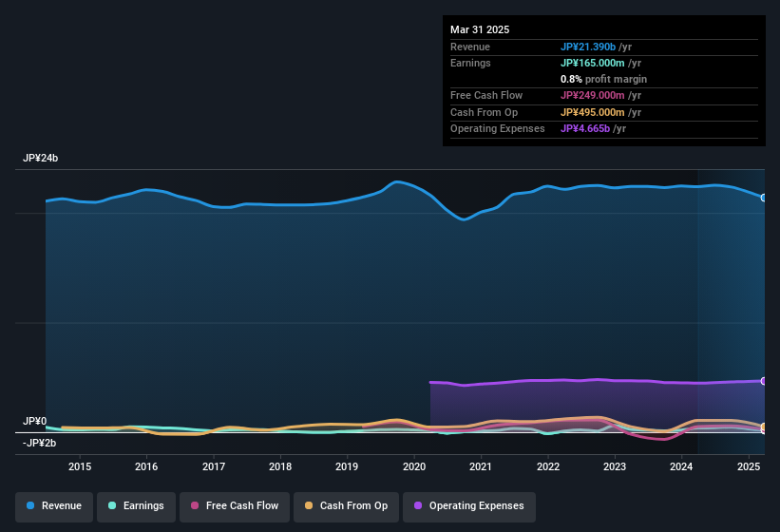Toggle the Revenue series legend button
The width and height of the screenshot is (780, 532).
54,506
